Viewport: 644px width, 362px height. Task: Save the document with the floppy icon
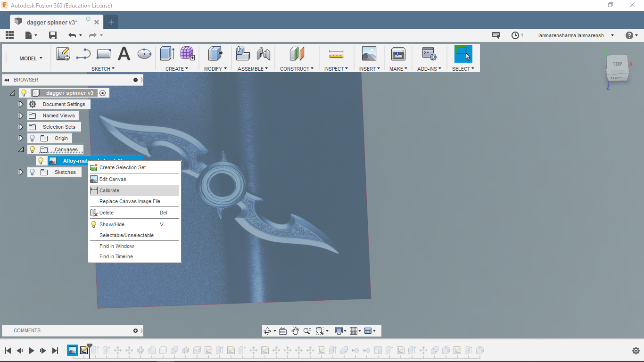53,35
